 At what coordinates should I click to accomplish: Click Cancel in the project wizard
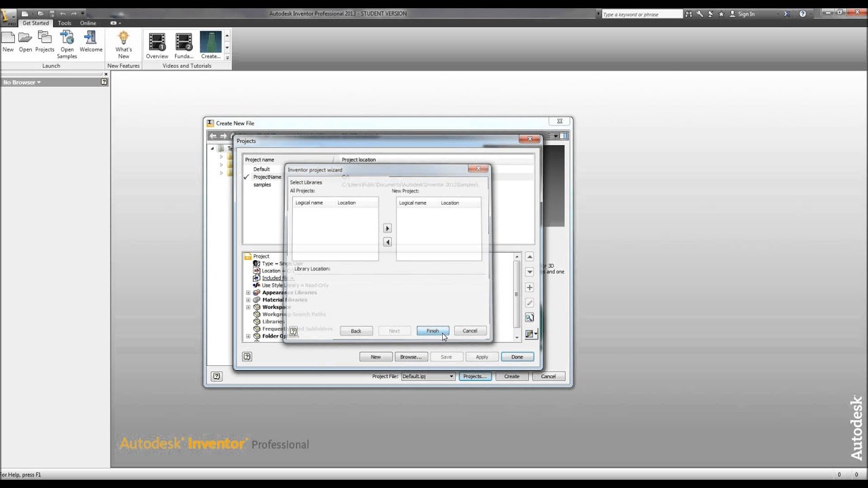(x=470, y=331)
